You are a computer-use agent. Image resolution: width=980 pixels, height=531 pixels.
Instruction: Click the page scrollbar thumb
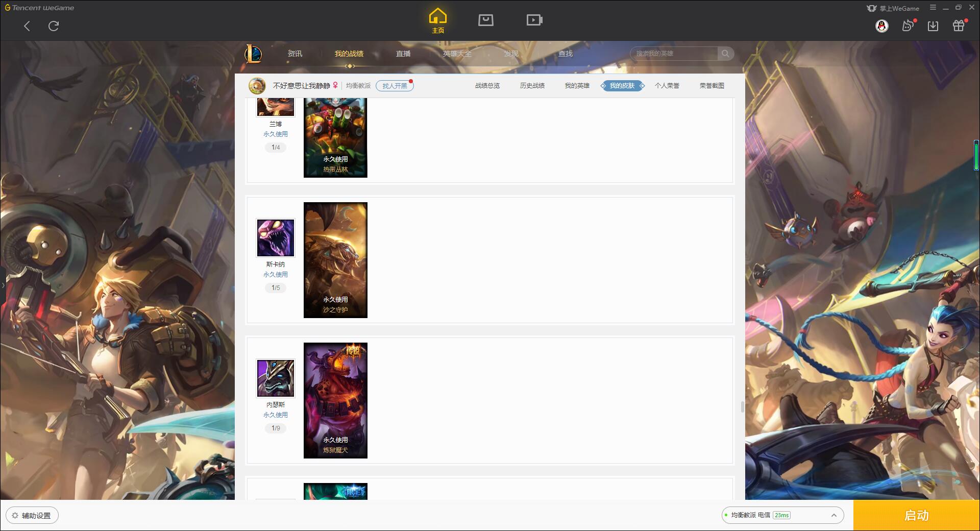point(742,407)
